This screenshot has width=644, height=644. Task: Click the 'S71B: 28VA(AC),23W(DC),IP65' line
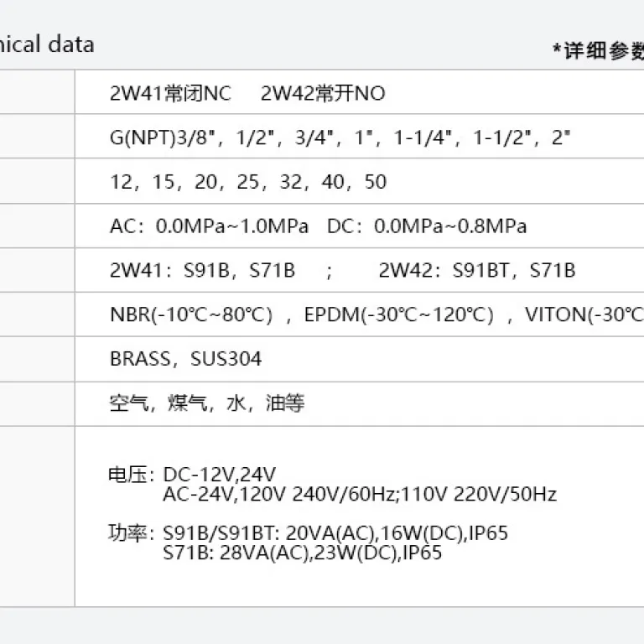click(302, 553)
